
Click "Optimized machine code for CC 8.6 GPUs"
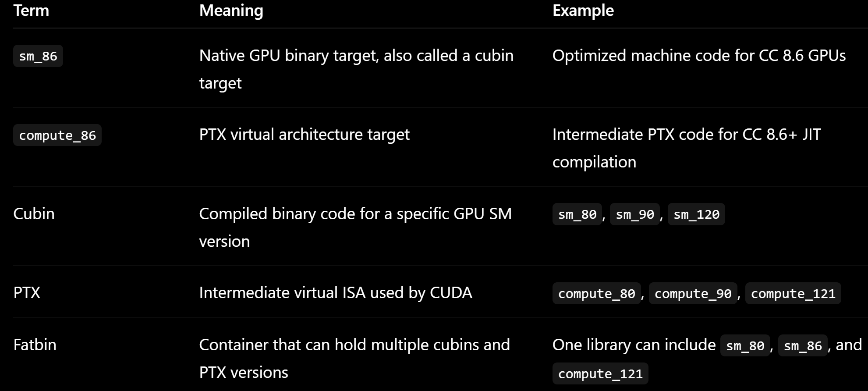[699, 56]
